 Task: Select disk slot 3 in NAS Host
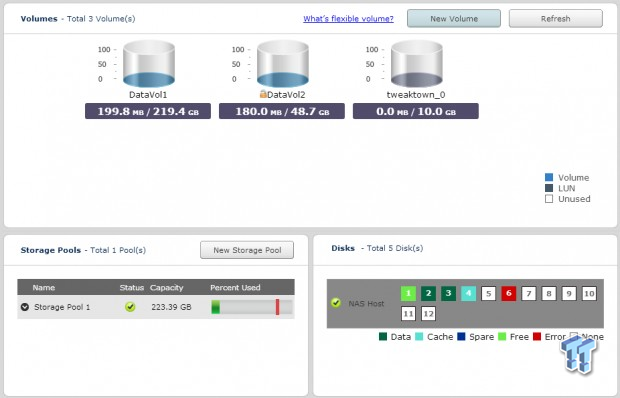[x=448, y=293]
